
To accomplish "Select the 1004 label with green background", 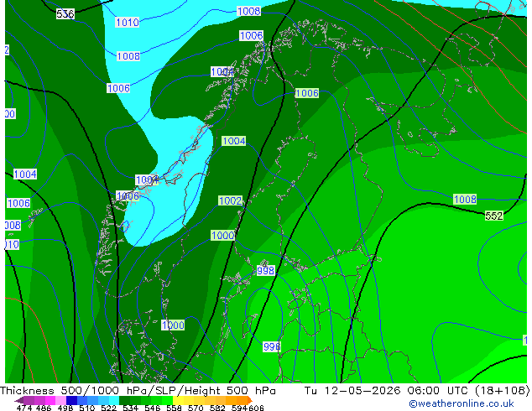I will pos(234,141).
